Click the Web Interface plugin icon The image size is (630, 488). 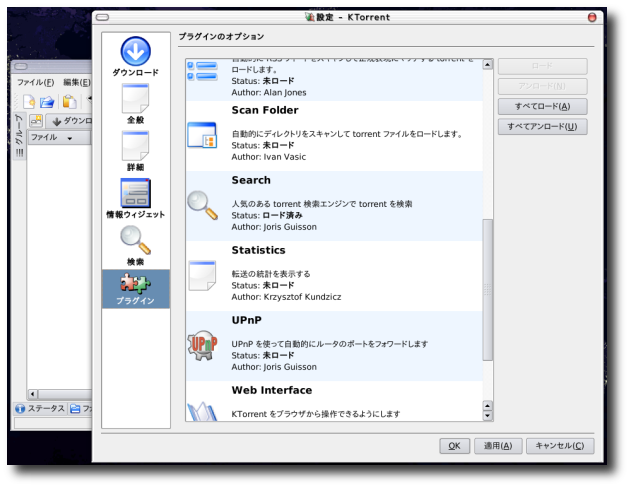(202, 411)
